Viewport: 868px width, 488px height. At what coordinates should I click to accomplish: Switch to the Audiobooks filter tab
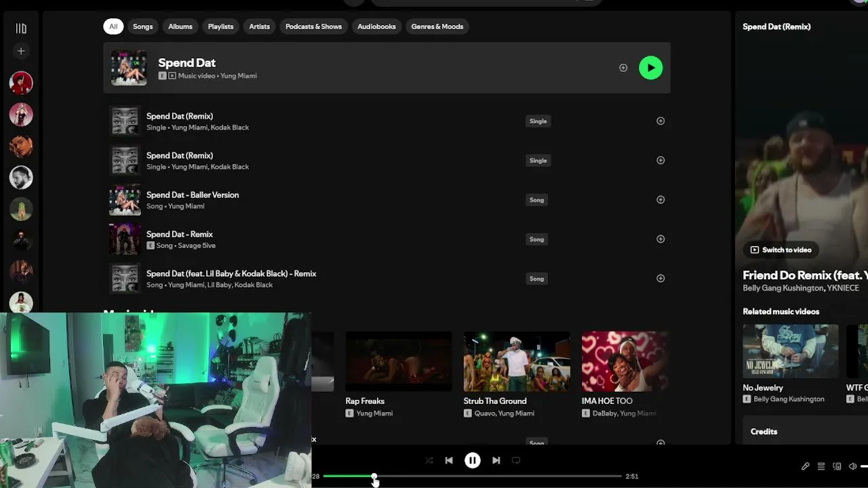tap(376, 26)
